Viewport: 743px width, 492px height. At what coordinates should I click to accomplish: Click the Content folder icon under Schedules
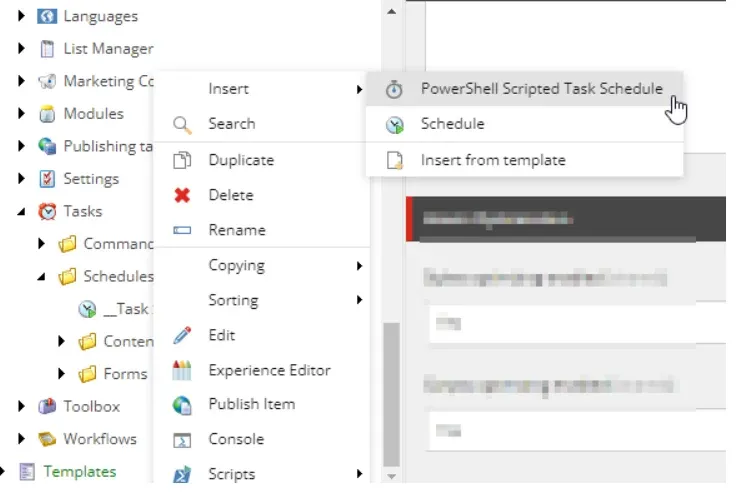click(87, 341)
